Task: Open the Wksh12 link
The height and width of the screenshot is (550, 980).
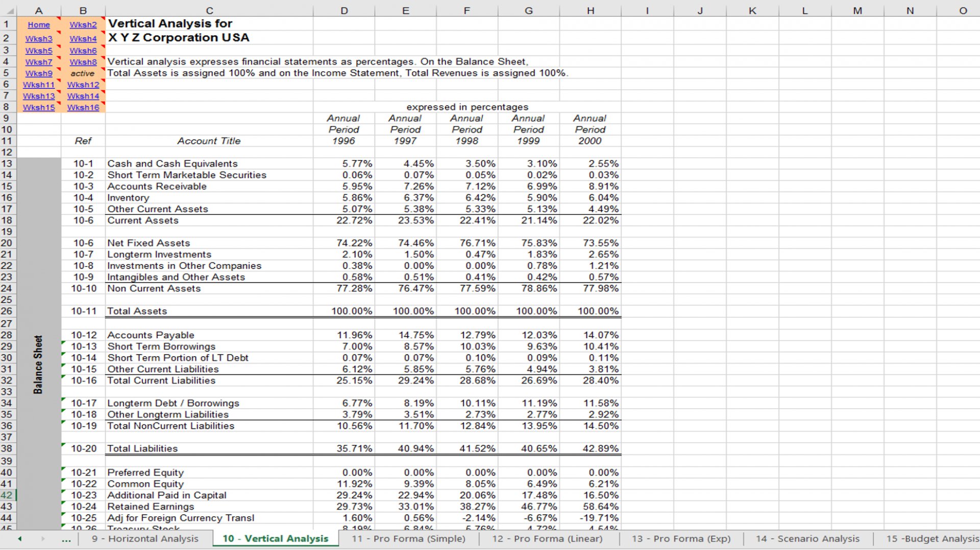Action: coord(83,85)
